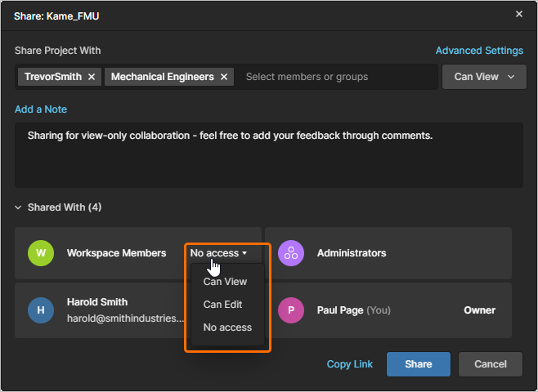
Task: Remove the TrevorSmith chip
Action: click(91, 77)
